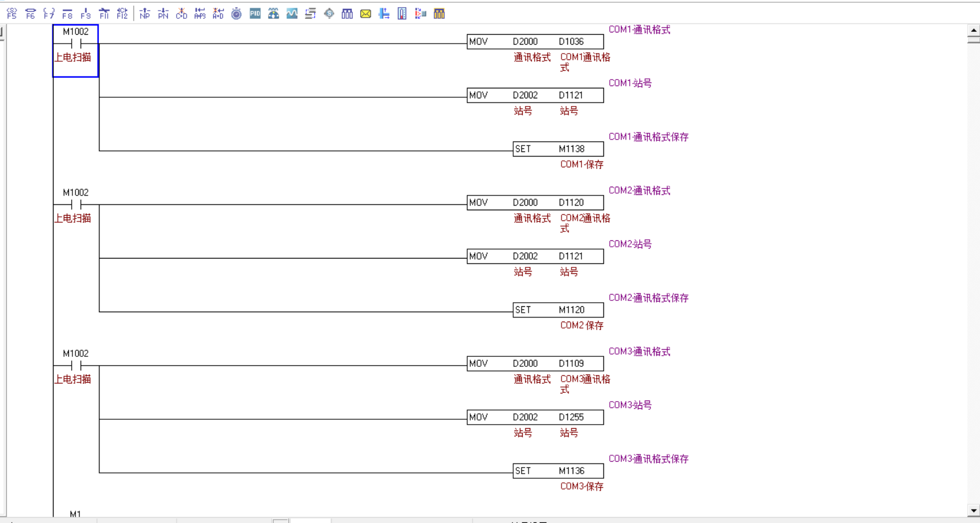This screenshot has height=523, width=980.
Task: Click the F12 invert-logic toolbar icon
Action: [x=122, y=14]
